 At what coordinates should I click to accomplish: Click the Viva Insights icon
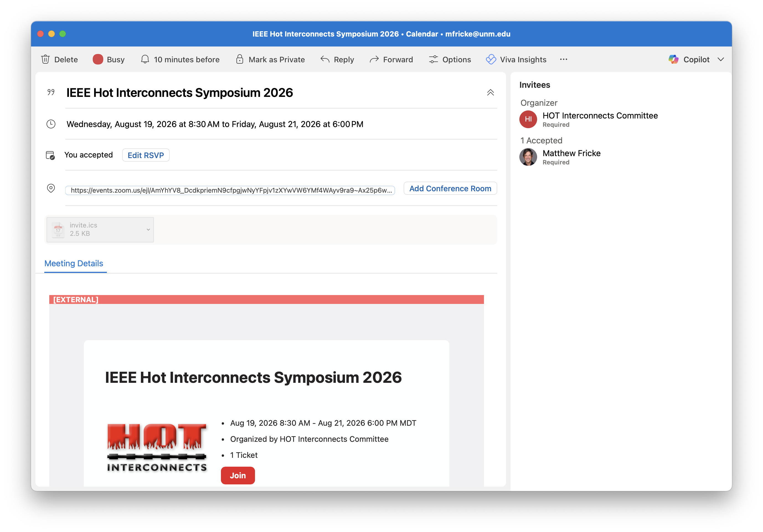click(491, 60)
